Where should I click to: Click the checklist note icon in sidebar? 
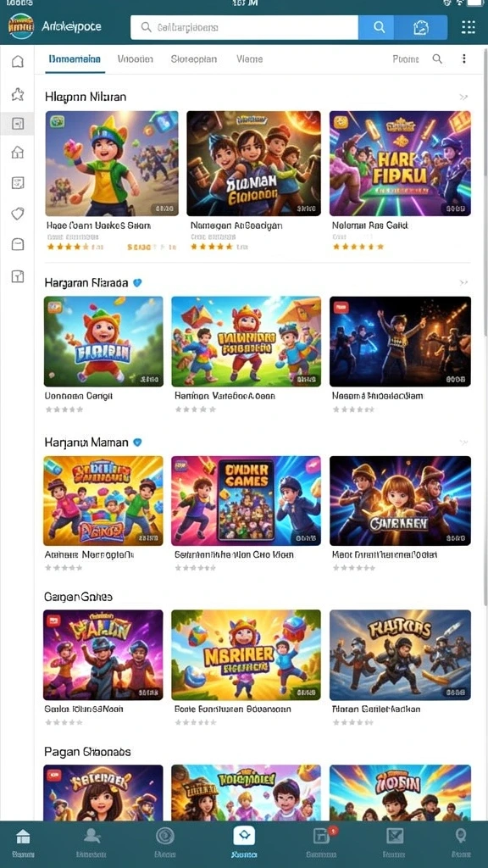click(x=18, y=183)
